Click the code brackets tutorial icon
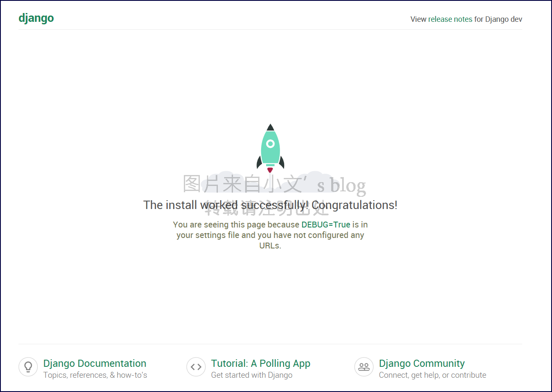This screenshot has width=552, height=392. (196, 367)
